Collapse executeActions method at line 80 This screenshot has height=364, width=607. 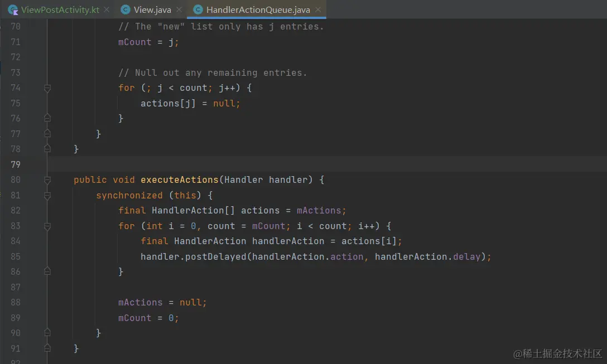pyautogui.click(x=47, y=180)
